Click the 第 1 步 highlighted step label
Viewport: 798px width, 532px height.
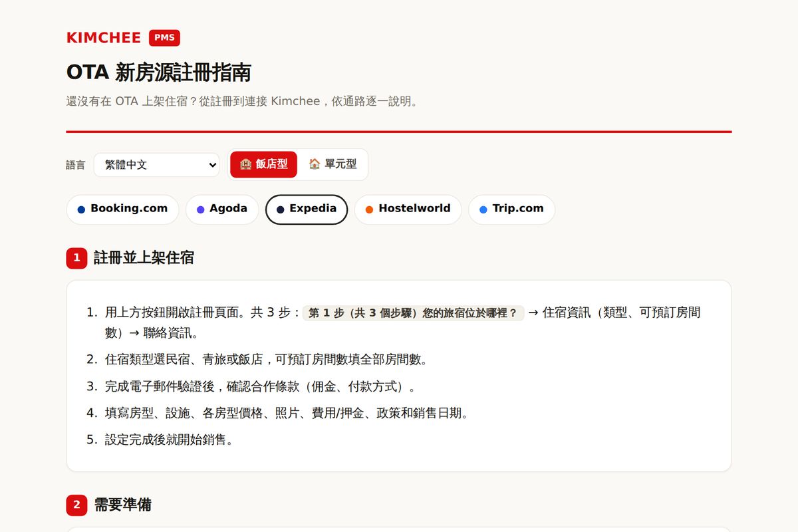tap(413, 313)
